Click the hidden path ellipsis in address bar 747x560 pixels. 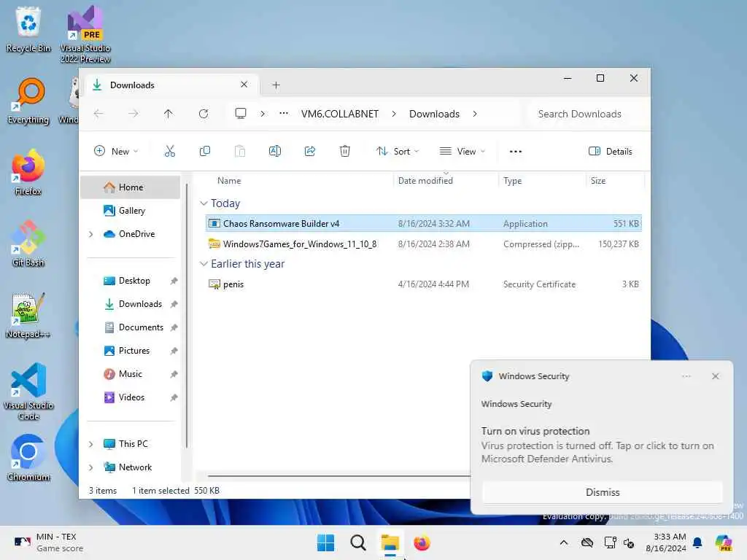[284, 113]
